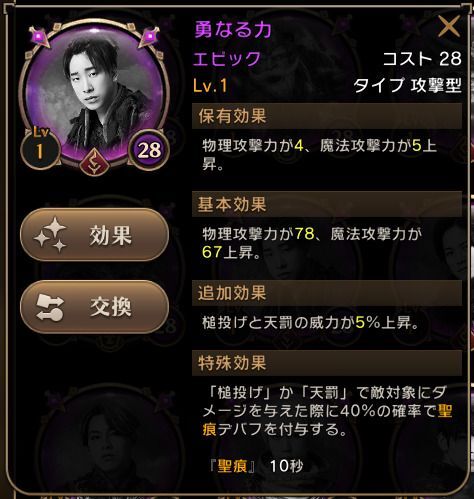Click the swap arrows icon on 交換
This screenshot has width=474, height=499.
coord(50,307)
